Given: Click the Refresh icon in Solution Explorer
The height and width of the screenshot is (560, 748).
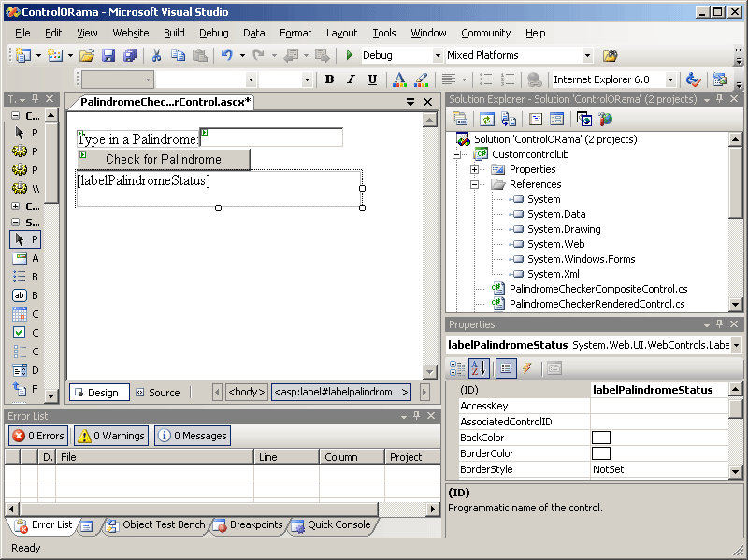Looking at the screenshot, I should (486, 119).
